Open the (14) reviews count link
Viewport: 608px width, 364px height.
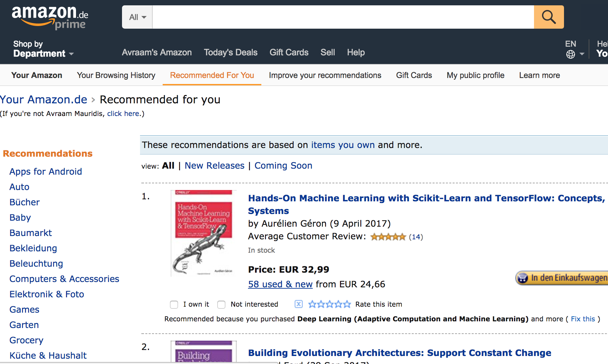(x=416, y=237)
